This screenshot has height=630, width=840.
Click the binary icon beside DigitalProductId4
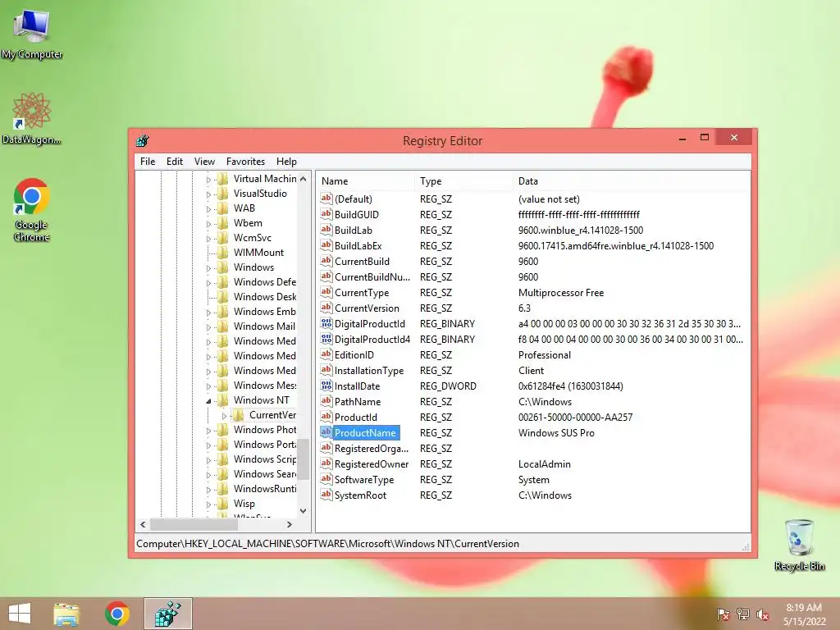click(x=326, y=339)
